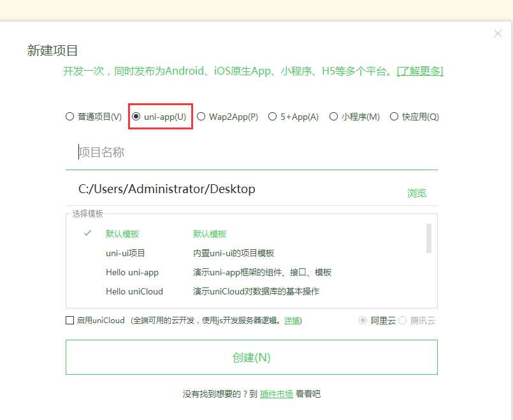Click the green checkmark beside 默认模板
Viewport: 513px width, 420px height.
click(x=87, y=233)
